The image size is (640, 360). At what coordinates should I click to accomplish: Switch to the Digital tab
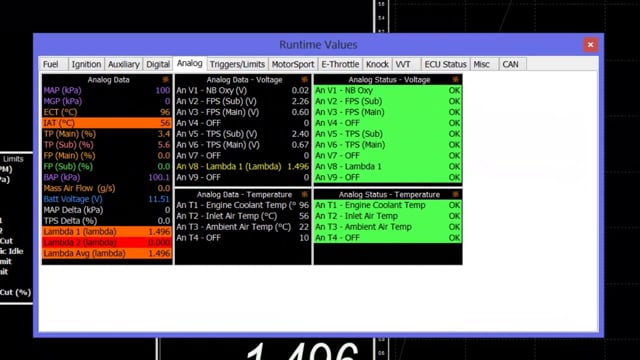coord(158,64)
